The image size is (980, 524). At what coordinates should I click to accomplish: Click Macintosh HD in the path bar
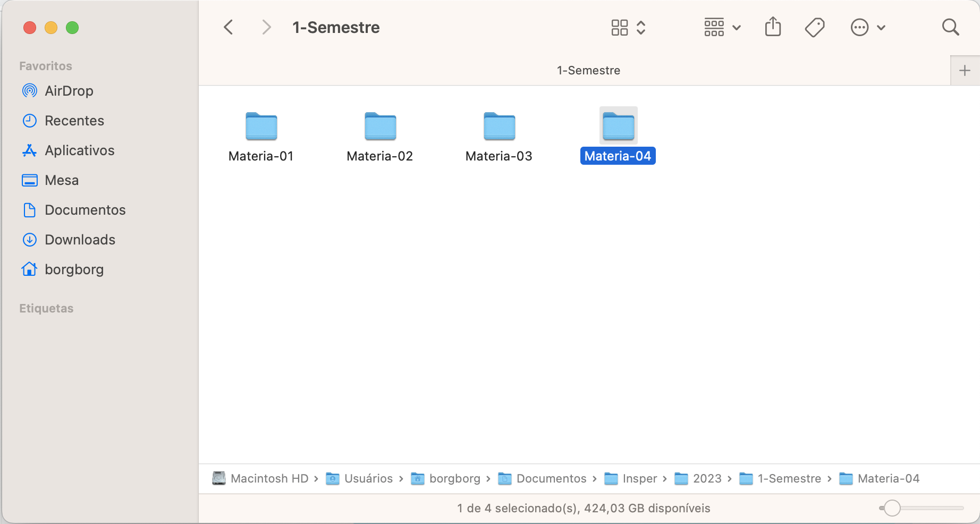[260, 478]
